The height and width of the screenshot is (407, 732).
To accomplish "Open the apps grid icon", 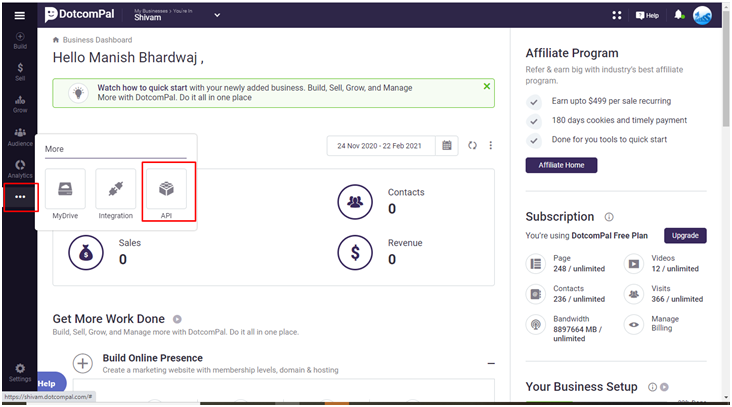I will pyautogui.click(x=617, y=15).
